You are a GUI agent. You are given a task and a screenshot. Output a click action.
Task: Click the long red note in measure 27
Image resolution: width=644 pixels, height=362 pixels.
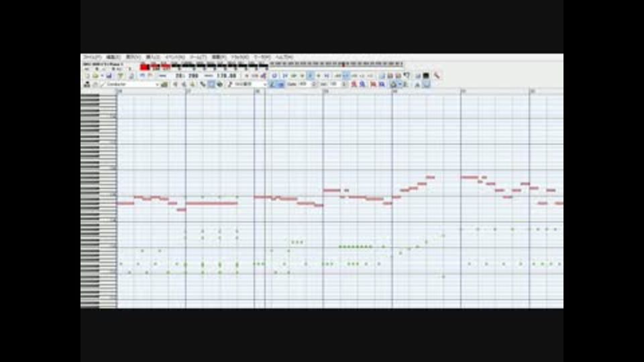click(211, 203)
